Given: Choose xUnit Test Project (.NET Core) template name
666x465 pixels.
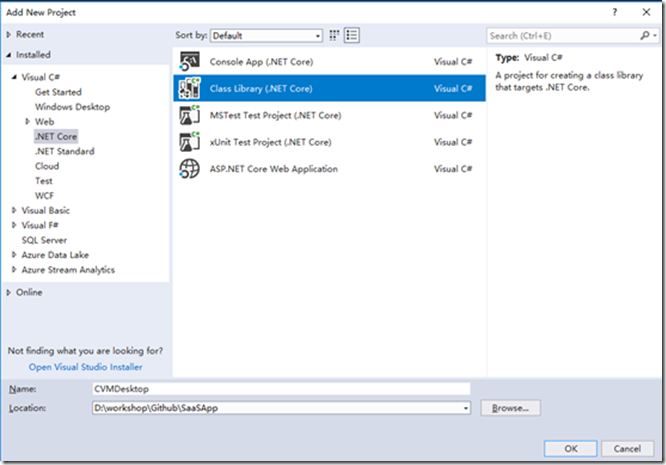Looking at the screenshot, I should (x=271, y=142).
